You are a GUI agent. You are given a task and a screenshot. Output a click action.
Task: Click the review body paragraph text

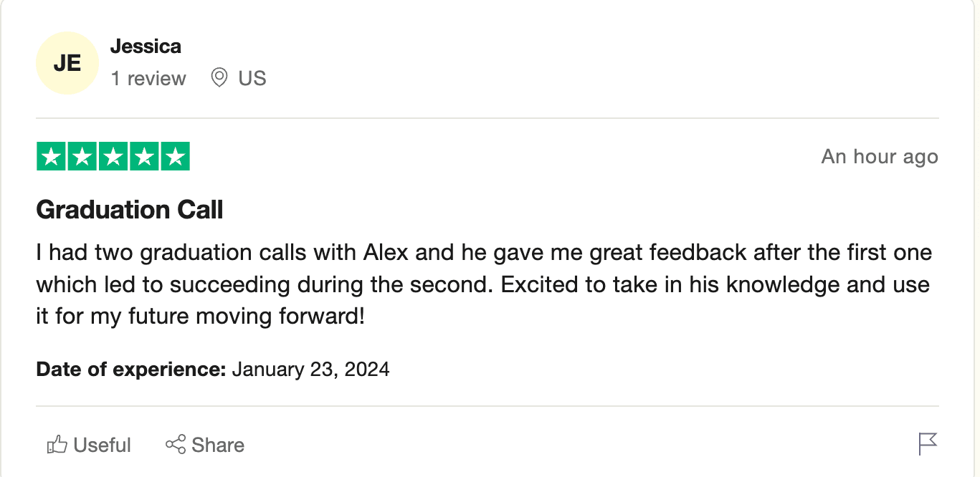pos(484,284)
